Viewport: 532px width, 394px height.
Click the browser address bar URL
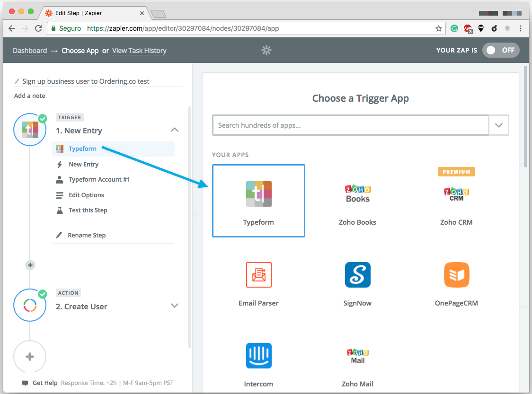pyautogui.click(x=183, y=28)
